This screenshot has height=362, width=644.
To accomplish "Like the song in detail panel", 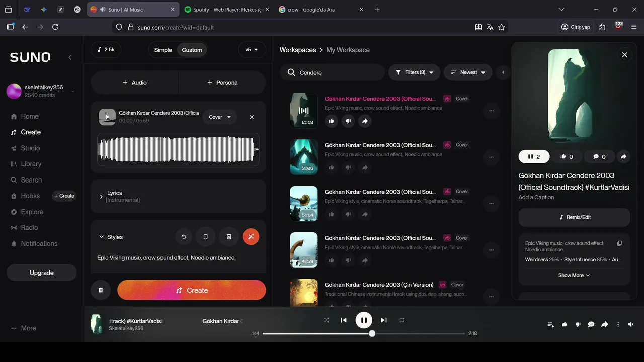I will 567,157.
